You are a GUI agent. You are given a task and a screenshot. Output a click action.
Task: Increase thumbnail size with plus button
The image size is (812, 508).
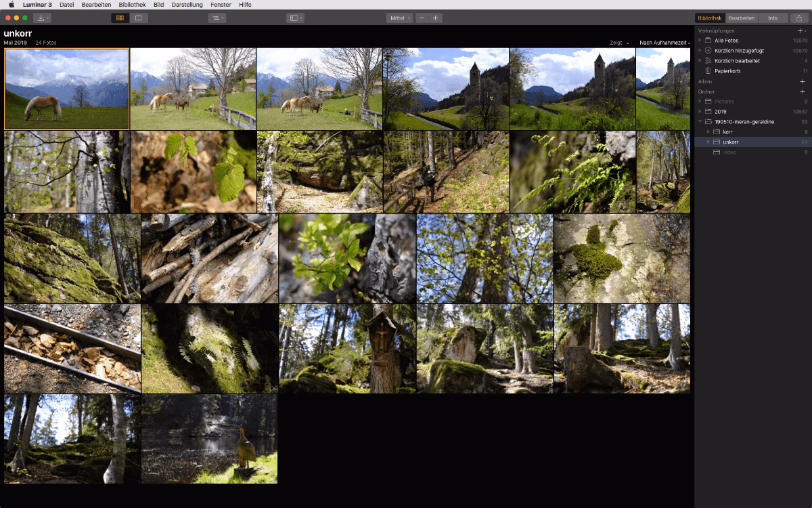pos(435,18)
